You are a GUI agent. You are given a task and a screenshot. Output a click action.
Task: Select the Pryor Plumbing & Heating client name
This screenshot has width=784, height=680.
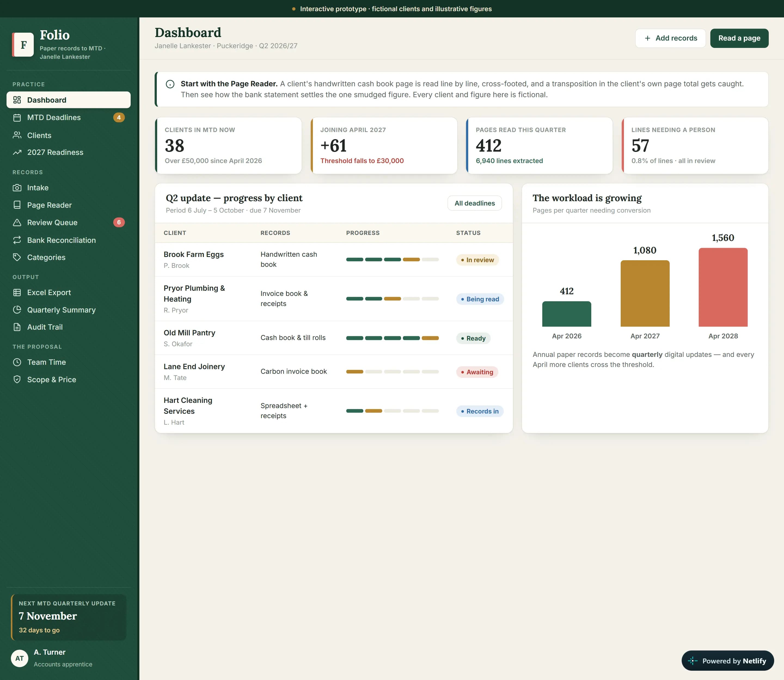194,293
